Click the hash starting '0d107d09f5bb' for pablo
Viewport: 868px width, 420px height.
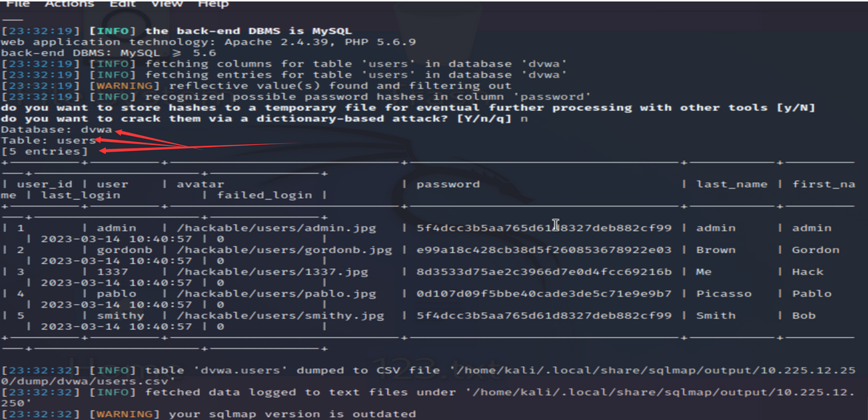point(544,294)
